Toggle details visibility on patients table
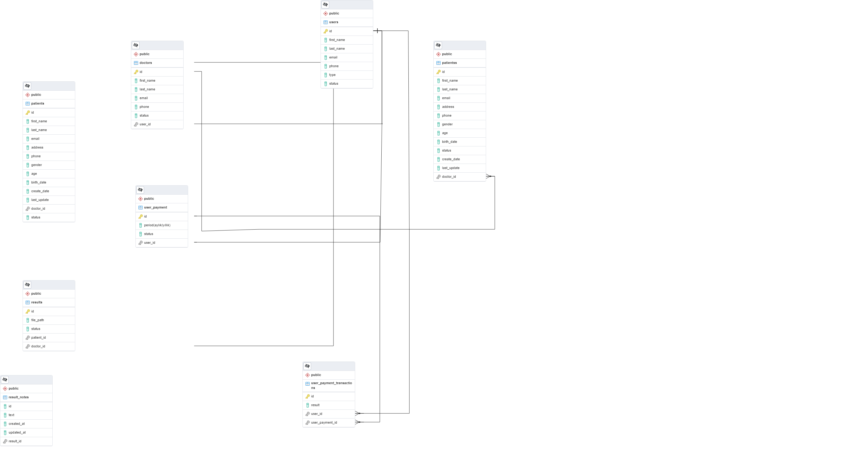The height and width of the screenshot is (467, 868). 27,86
